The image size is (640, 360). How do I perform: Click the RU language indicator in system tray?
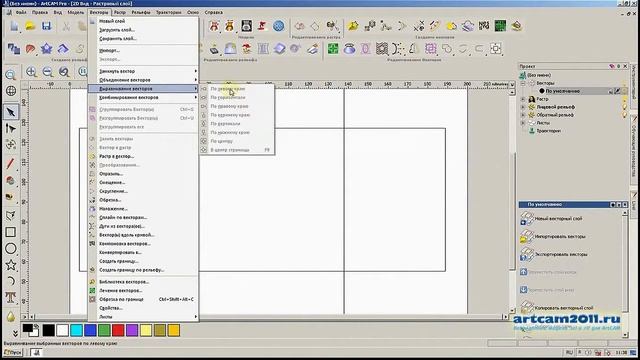coord(569,352)
